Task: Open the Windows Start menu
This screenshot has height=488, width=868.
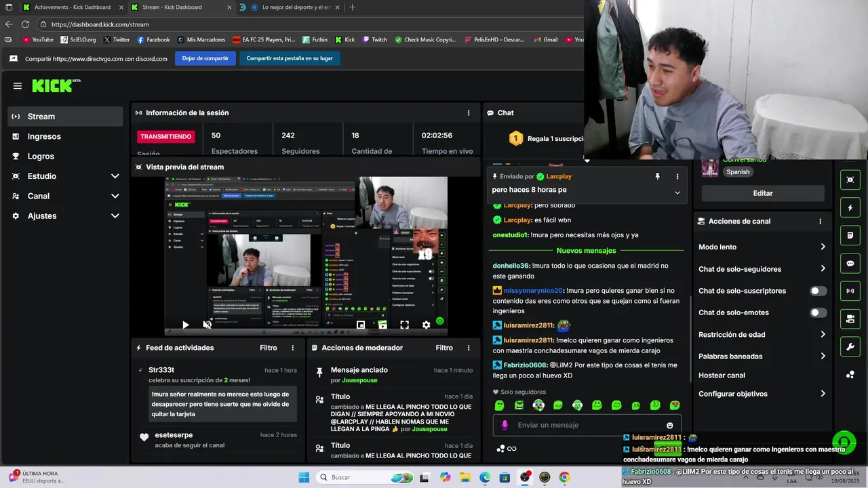Action: point(304,477)
